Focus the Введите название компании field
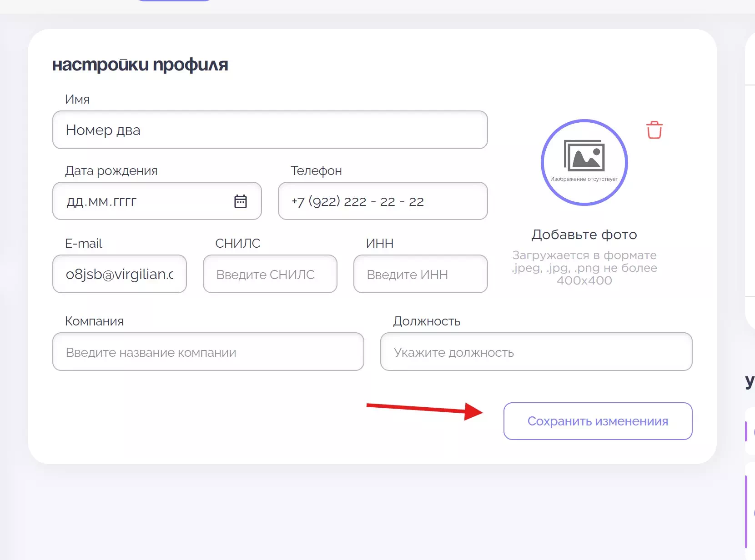The image size is (755, 560). pyautogui.click(x=208, y=352)
